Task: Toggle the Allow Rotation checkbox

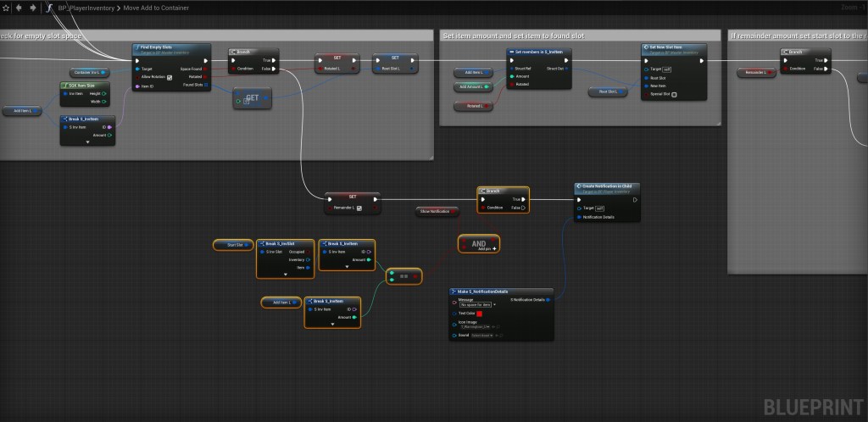Action: coord(170,77)
